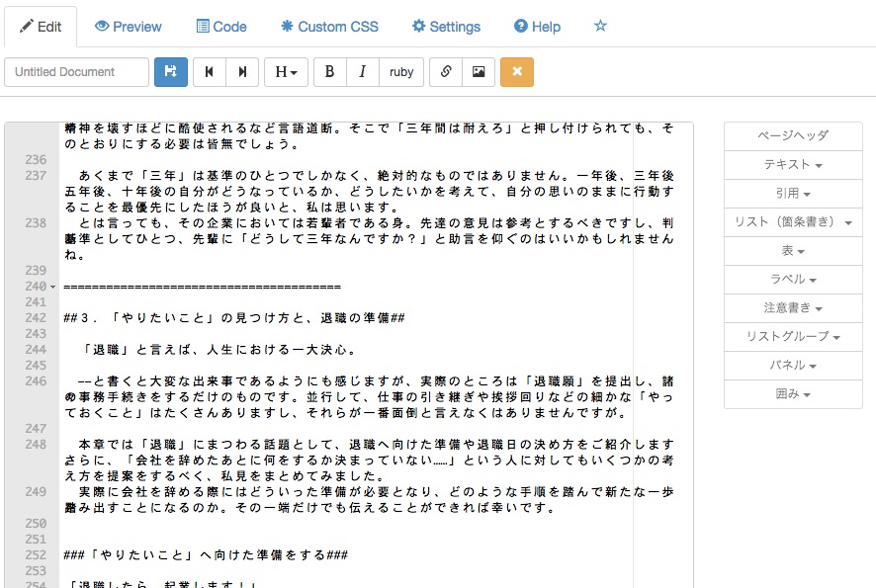The image size is (876, 588).
Task: Click the orange X button
Action: tap(517, 72)
